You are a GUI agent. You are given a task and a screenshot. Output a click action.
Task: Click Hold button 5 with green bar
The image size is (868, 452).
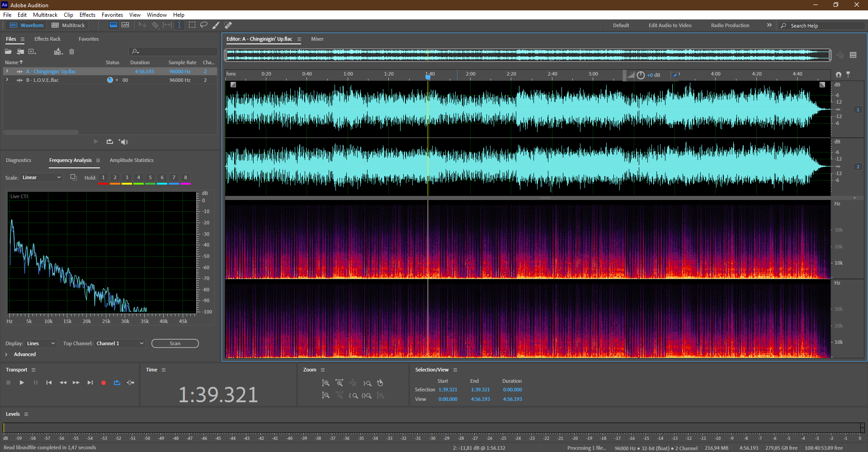(151, 178)
